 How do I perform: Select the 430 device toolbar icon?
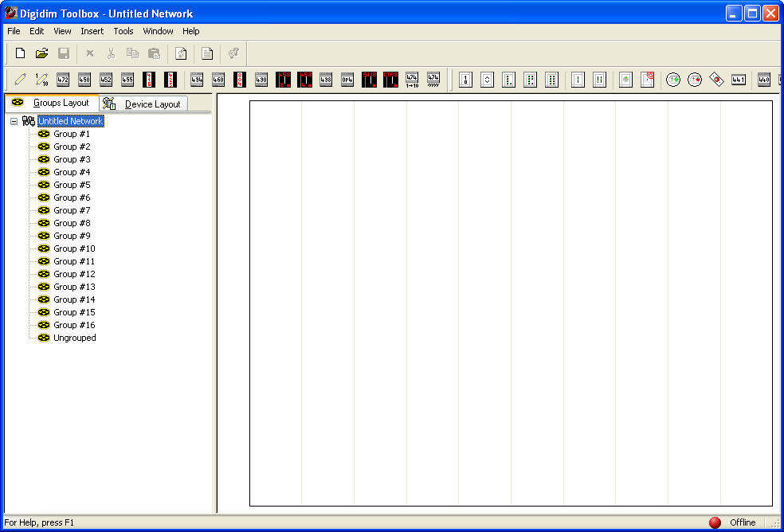(x=262, y=80)
